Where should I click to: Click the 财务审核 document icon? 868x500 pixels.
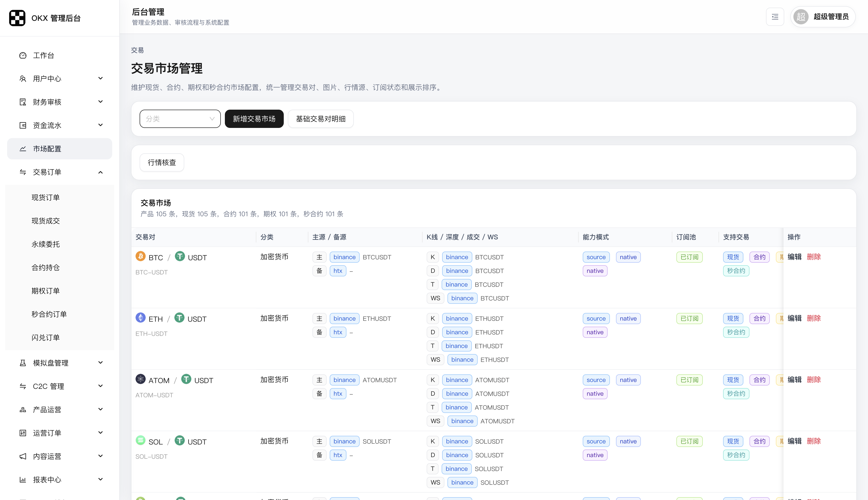23,102
